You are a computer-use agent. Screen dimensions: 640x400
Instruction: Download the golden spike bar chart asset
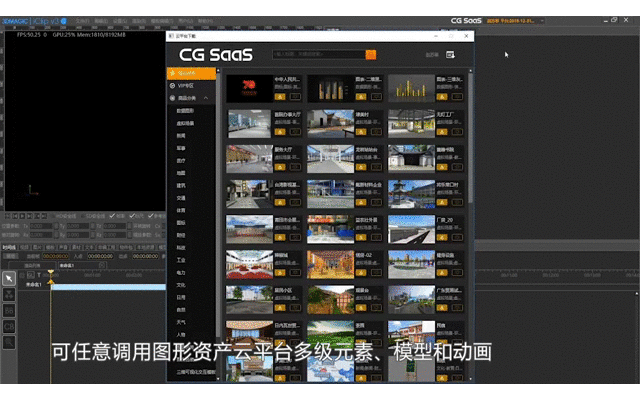(x=442, y=97)
